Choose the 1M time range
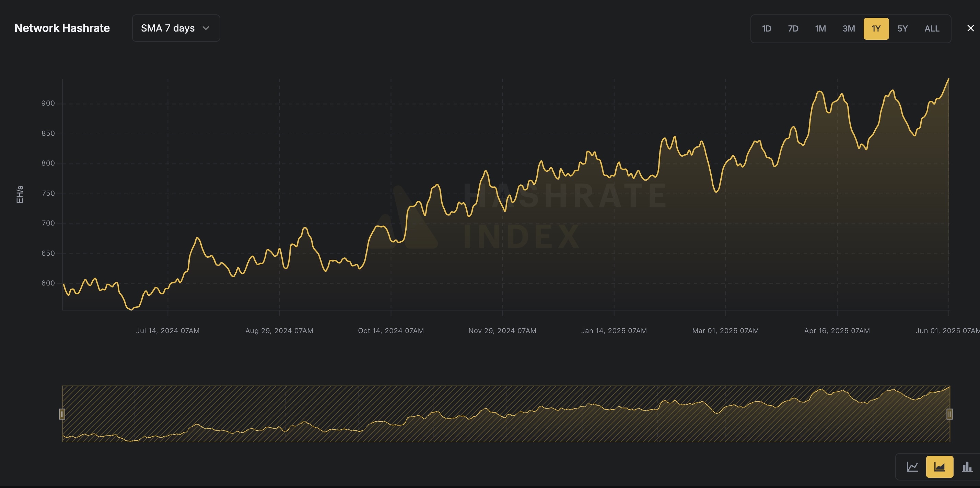This screenshot has width=980, height=488. point(820,29)
